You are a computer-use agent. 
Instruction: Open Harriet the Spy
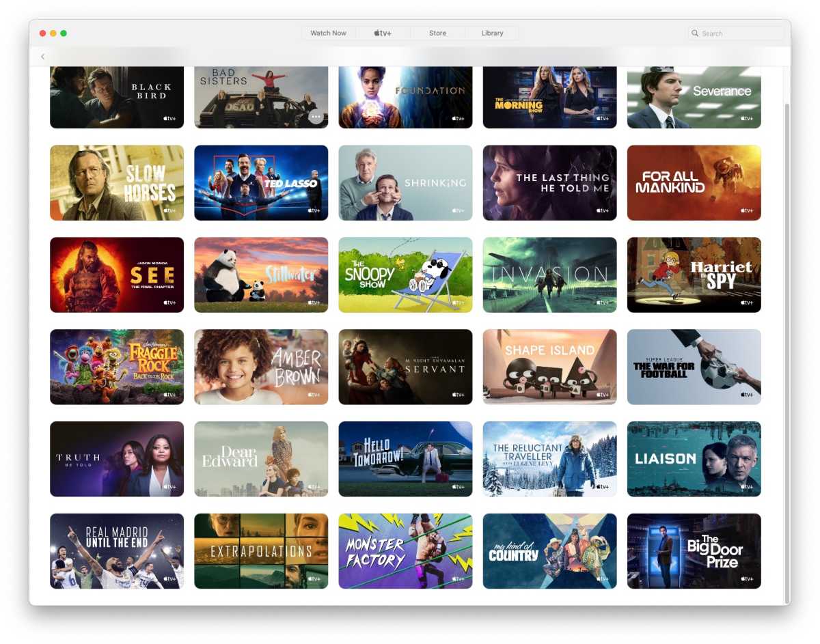694,275
